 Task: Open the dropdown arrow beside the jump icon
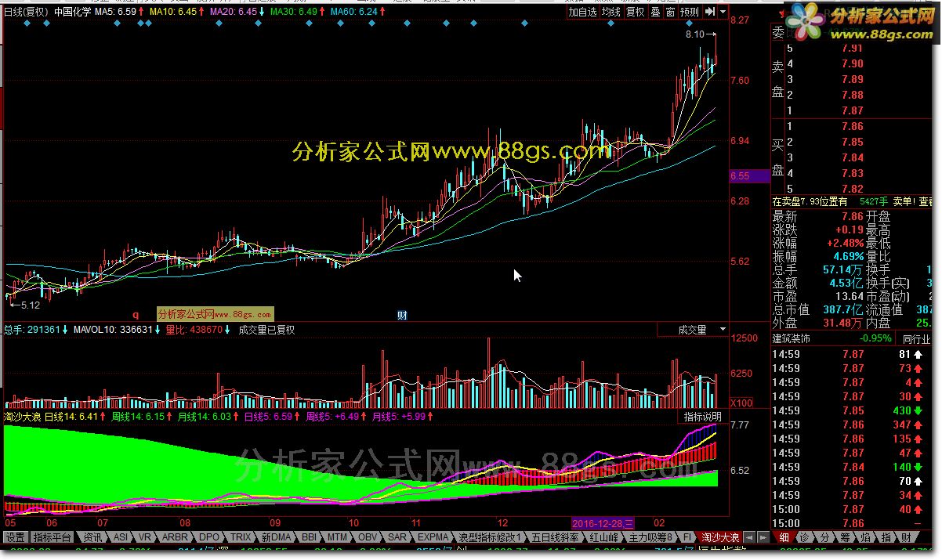(x=722, y=12)
